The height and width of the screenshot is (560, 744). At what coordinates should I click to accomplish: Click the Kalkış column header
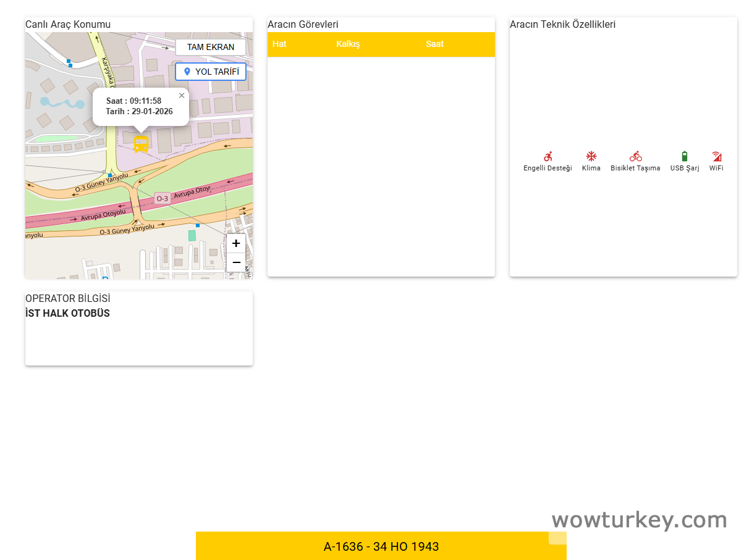[348, 44]
